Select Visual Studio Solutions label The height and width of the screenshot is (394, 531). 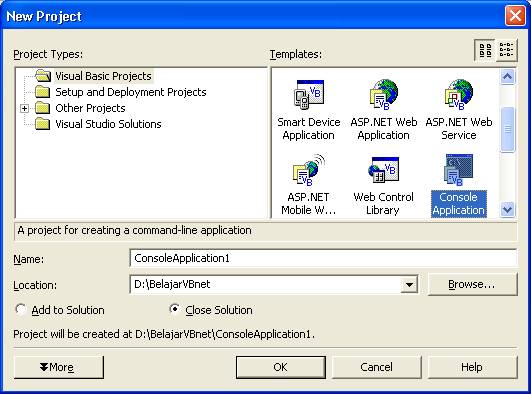pyautogui.click(x=108, y=124)
